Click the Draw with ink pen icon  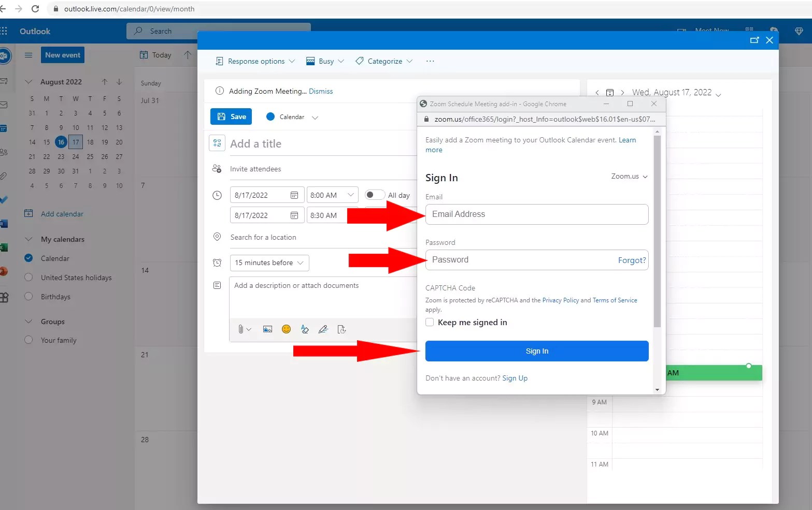coord(323,329)
